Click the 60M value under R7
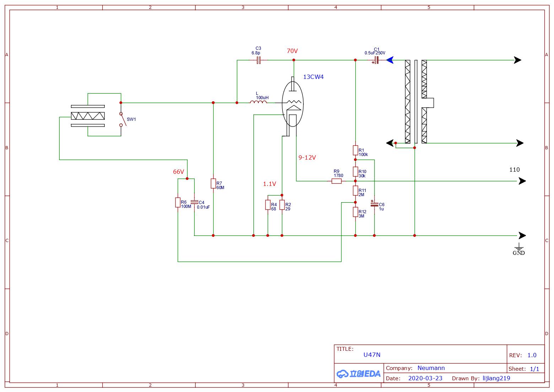This screenshot has width=554, height=392. point(220,188)
